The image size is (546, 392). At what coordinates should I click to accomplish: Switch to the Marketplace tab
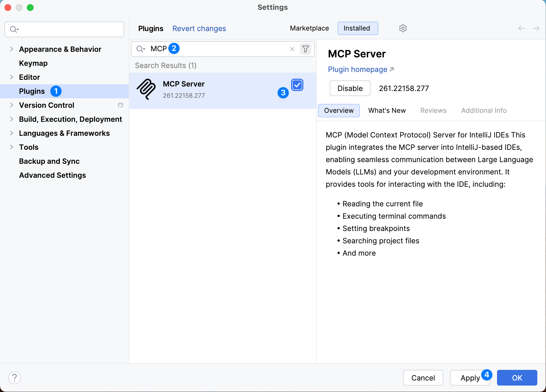pyautogui.click(x=309, y=28)
